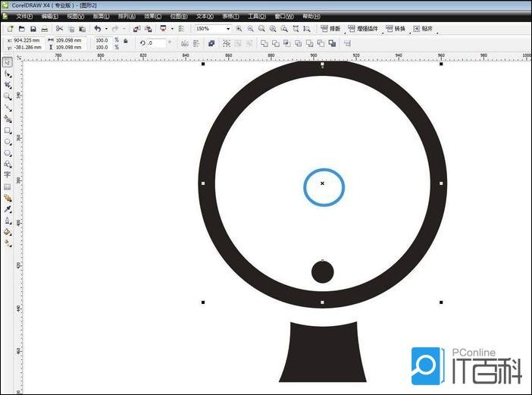Toggle the lock ratio padlock

click(125, 41)
